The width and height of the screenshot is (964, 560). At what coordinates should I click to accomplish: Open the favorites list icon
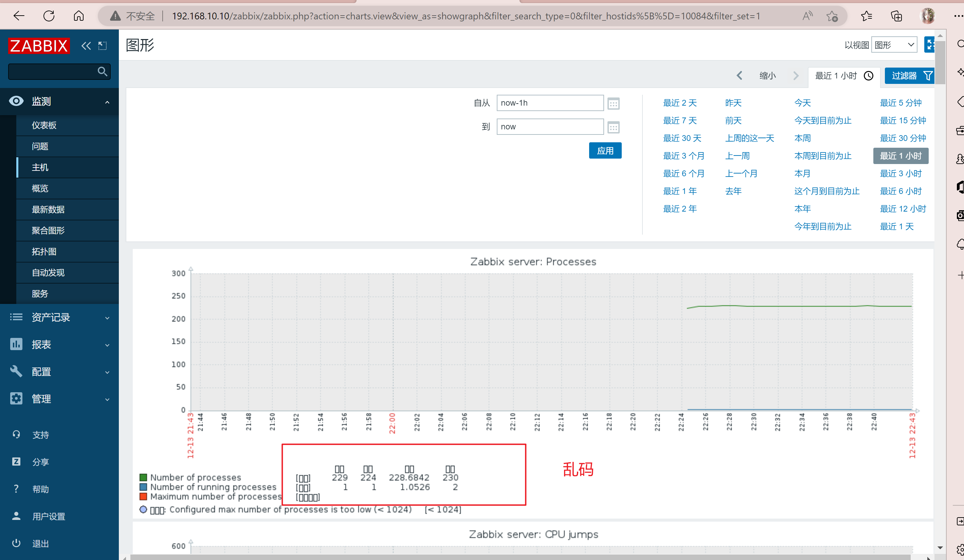[x=867, y=16]
